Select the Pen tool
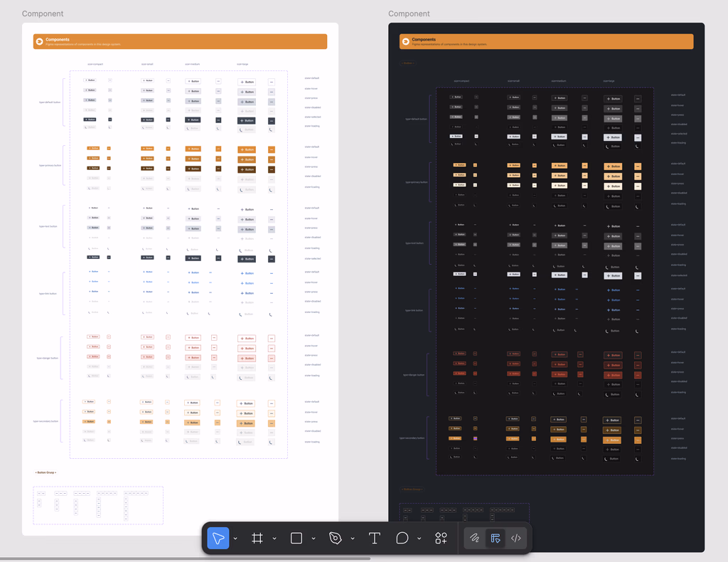The image size is (728, 562). 336,538
